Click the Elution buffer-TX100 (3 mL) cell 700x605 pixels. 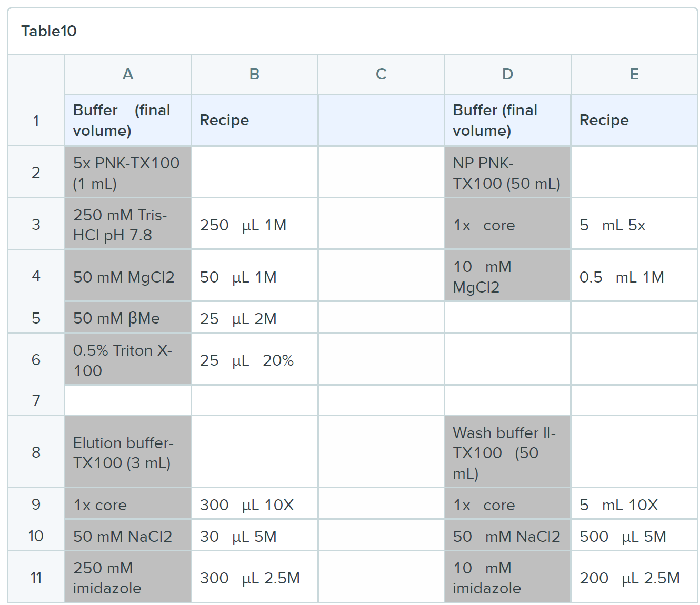pos(127,452)
